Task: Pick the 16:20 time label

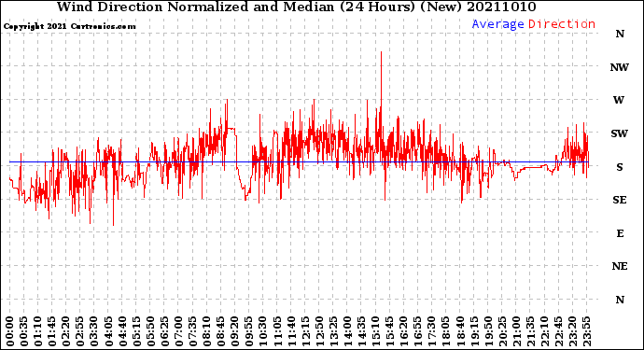Action: point(404,331)
